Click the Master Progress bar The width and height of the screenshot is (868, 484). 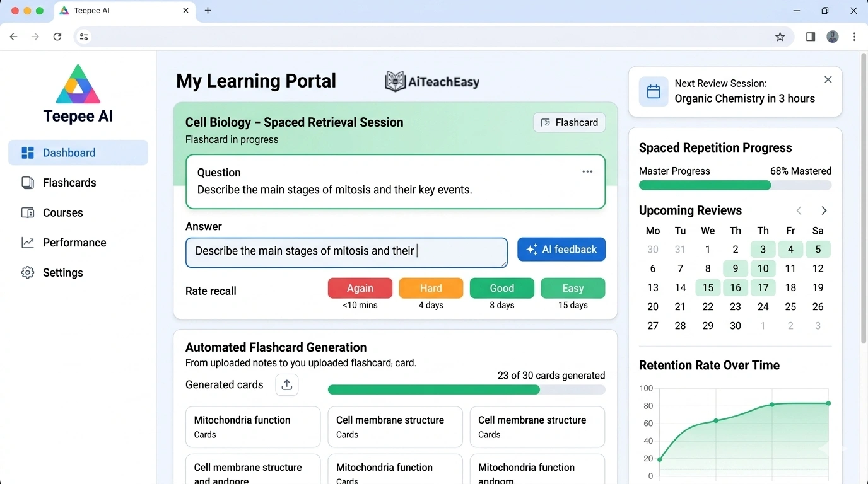(x=735, y=185)
